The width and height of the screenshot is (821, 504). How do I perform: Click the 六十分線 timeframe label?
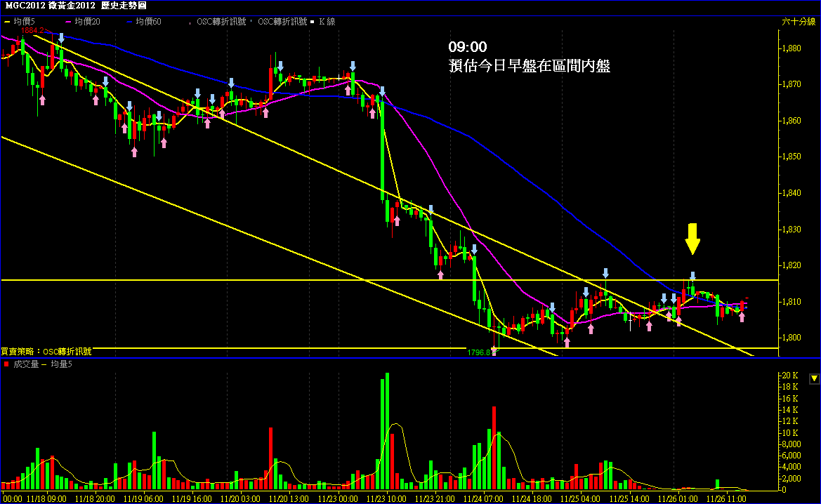tap(799, 22)
